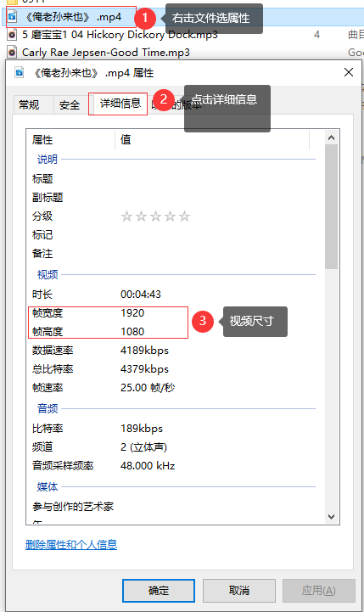The image size is (364, 612).
Task: Close the properties dialog with X
Action: 349,72
